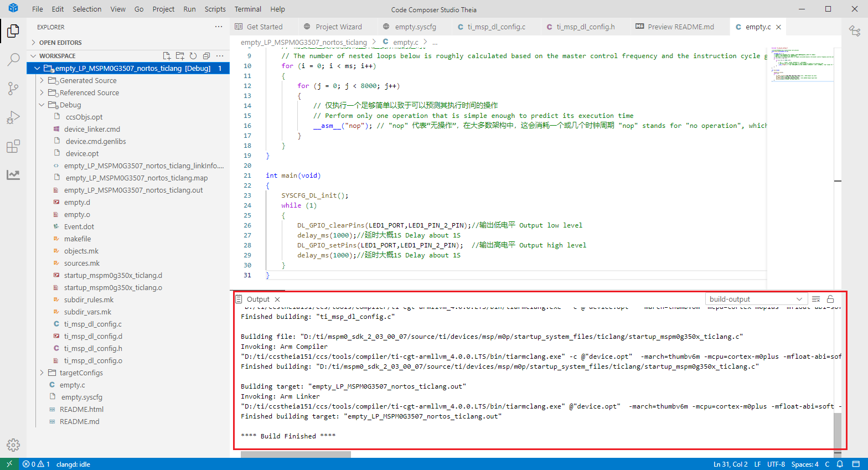Close the Output panel tab
This screenshot has width=868, height=470.
click(x=277, y=299)
